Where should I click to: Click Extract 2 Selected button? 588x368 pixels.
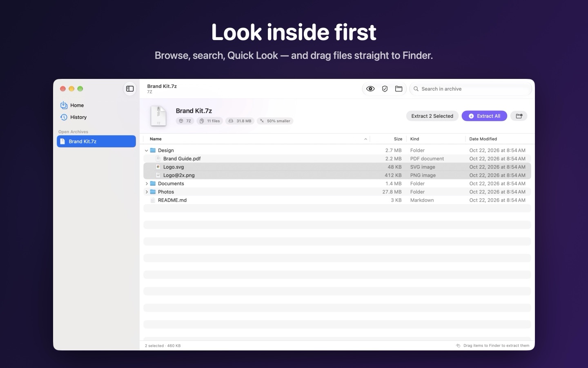(432, 116)
